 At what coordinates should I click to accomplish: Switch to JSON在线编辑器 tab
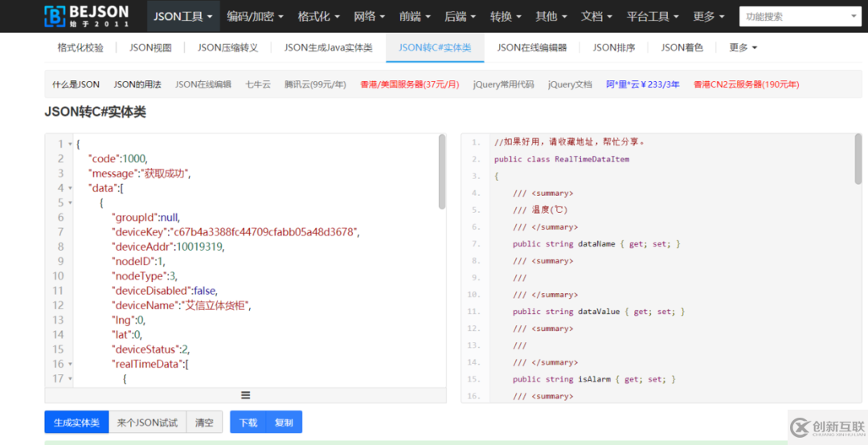(x=531, y=47)
